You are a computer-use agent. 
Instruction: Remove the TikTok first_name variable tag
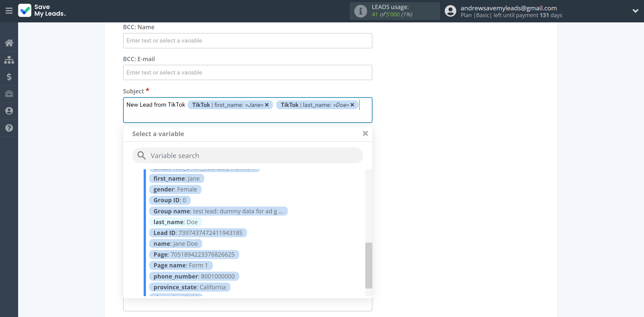pos(267,105)
